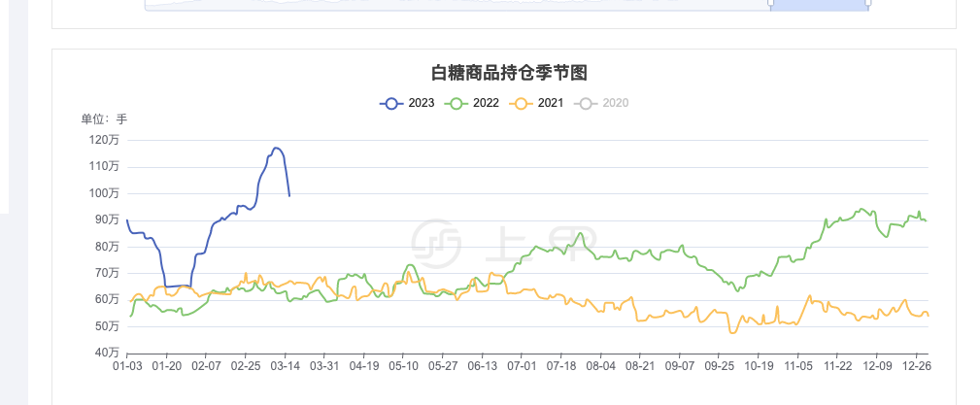Click the 白糖商品持仓季节图 chart title

(509, 73)
